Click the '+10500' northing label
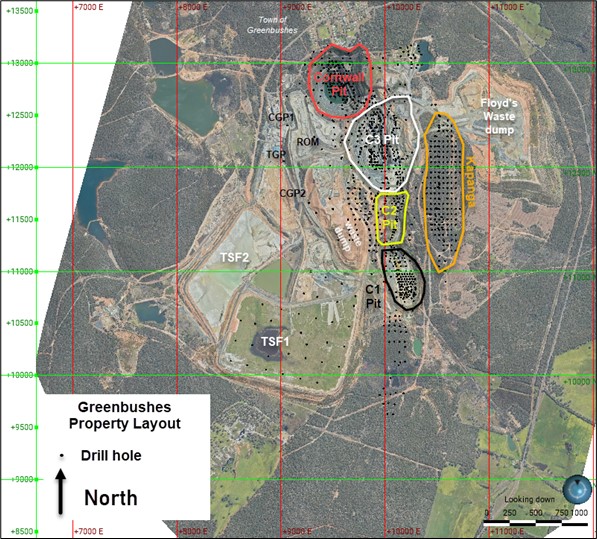597x539 pixels. (x=20, y=323)
